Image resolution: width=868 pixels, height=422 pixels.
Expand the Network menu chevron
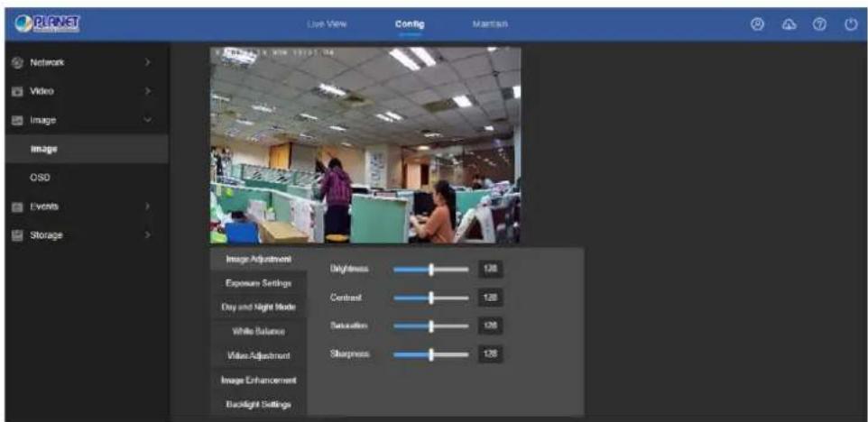[x=147, y=62]
